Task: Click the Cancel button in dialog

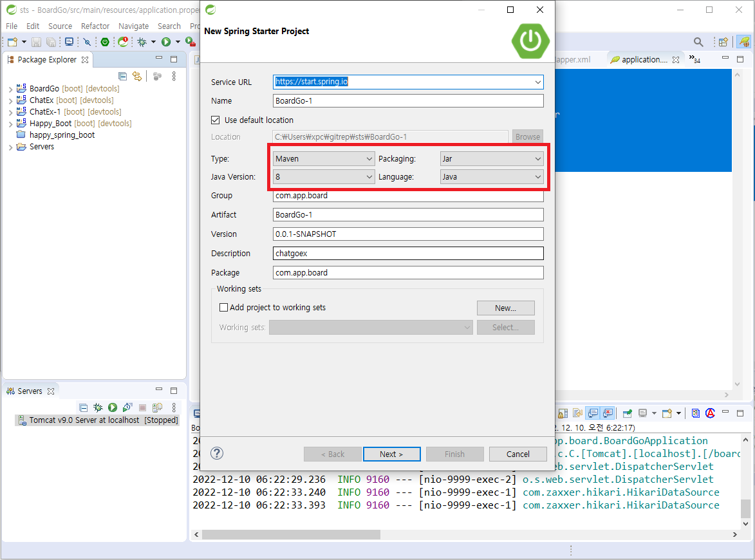Action: click(517, 454)
